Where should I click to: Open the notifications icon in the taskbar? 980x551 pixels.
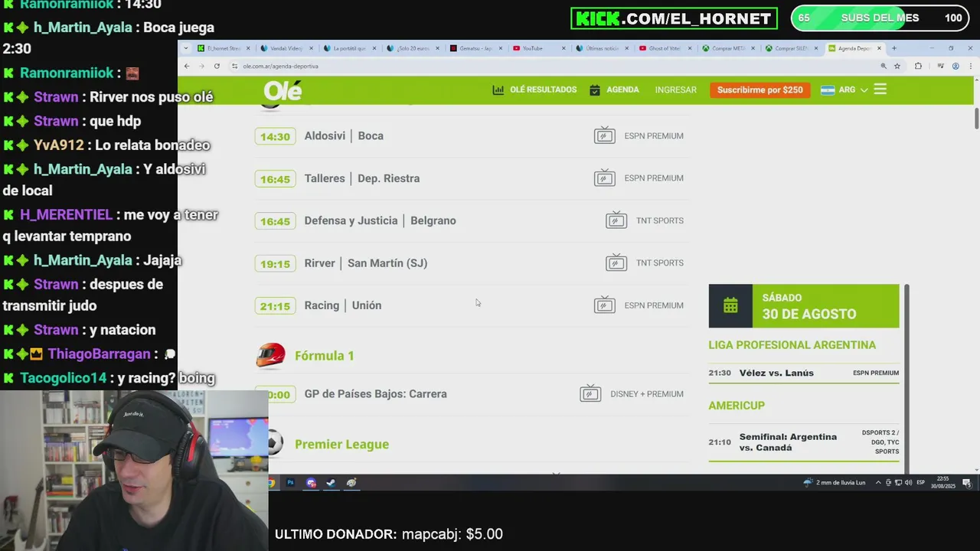click(967, 483)
